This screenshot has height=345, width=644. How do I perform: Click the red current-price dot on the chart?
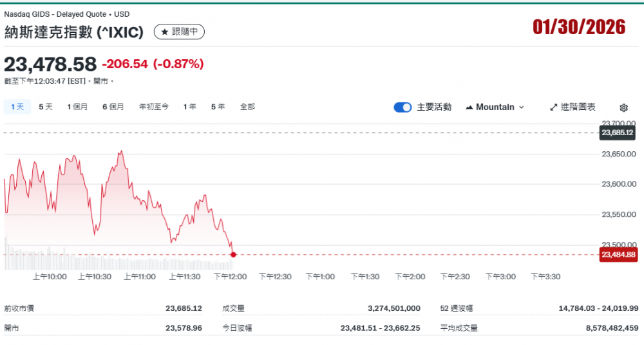coord(233,255)
